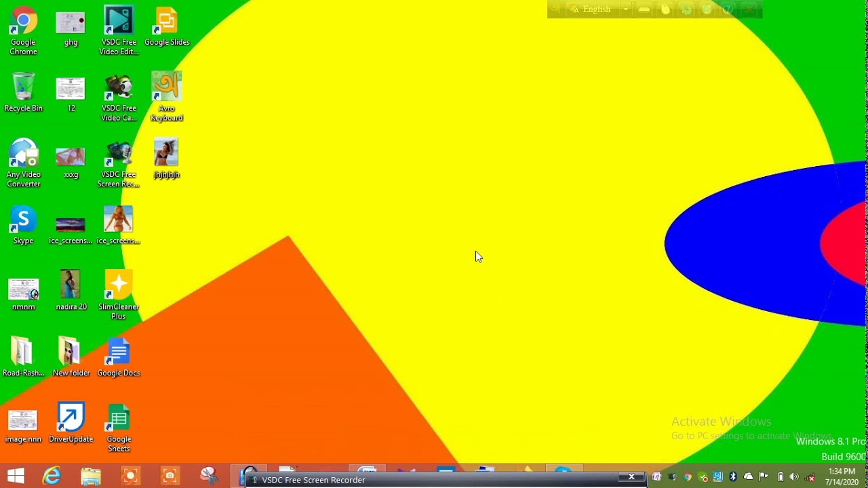Open Avro help question mark icon
Viewport: 868px width, 488px height.
[728, 9]
